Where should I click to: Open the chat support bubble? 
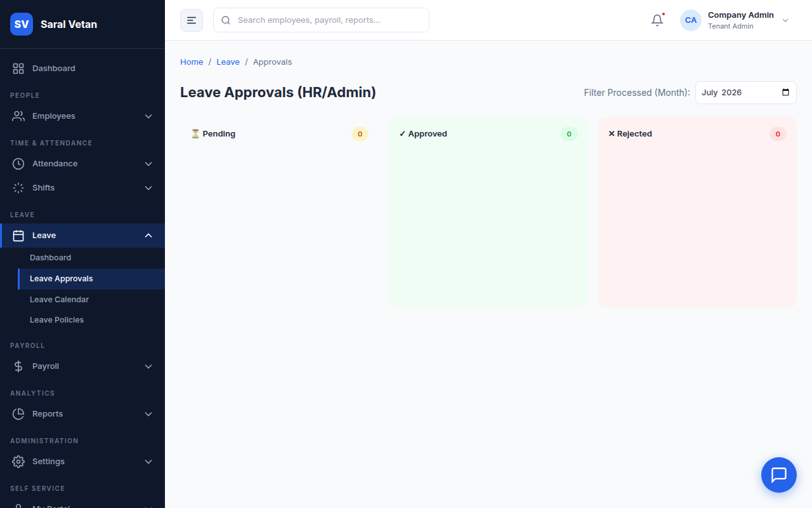tap(779, 475)
